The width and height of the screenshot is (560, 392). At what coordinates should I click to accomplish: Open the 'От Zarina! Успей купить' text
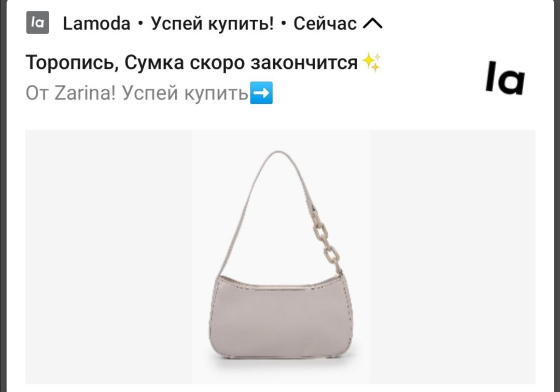pyautogui.click(x=137, y=93)
